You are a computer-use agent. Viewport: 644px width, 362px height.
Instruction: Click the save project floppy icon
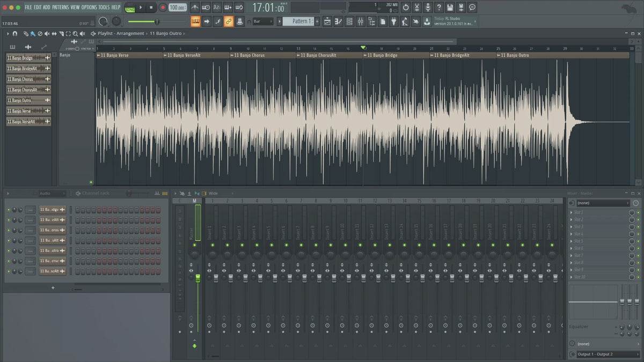coord(450,8)
